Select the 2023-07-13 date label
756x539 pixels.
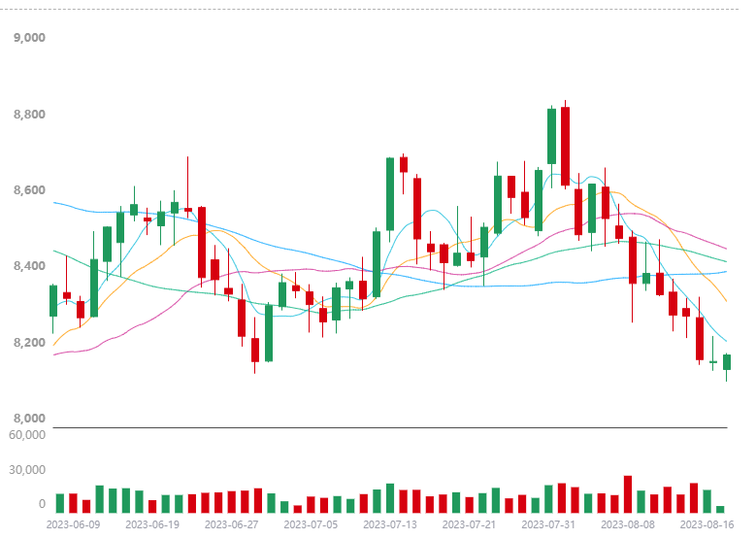pos(389,523)
